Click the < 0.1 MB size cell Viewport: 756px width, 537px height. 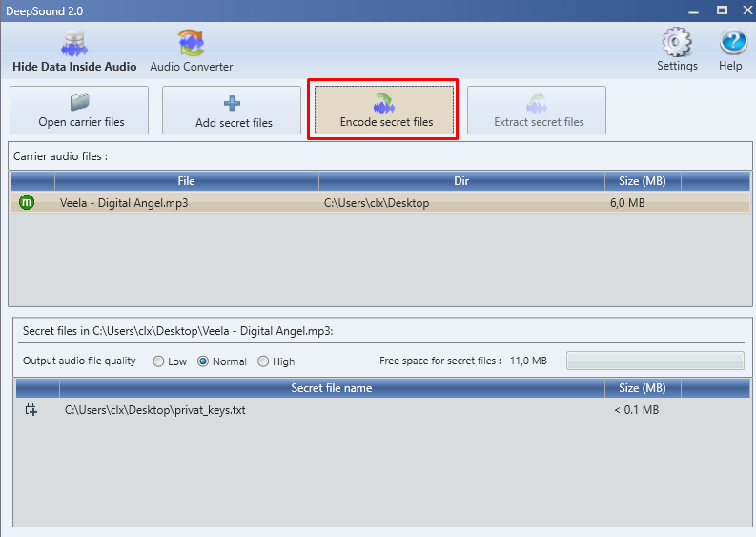click(x=637, y=410)
